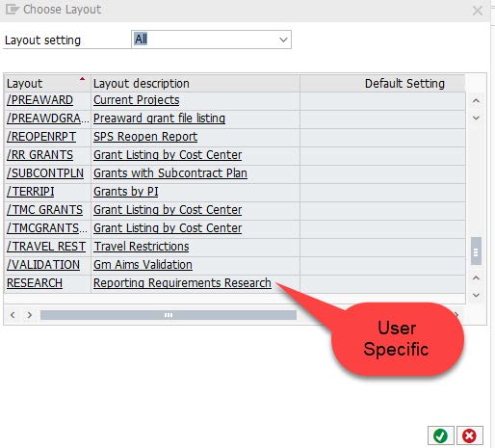Open Gm Aims Validation link
Image resolution: width=495 pixels, height=448 pixels.
point(143,265)
